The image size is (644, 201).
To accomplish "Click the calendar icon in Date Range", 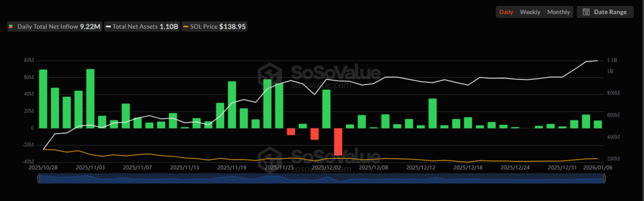I will (586, 12).
